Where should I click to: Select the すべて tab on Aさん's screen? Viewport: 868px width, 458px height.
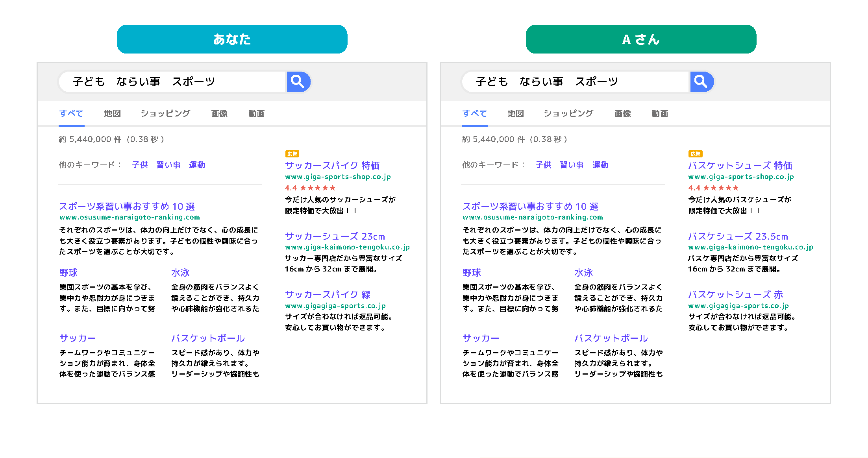click(x=475, y=113)
